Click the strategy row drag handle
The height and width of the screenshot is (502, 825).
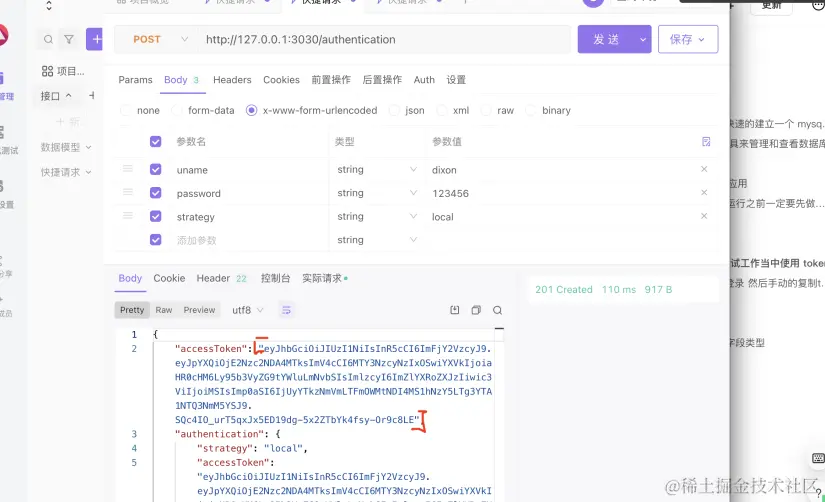tap(127, 216)
